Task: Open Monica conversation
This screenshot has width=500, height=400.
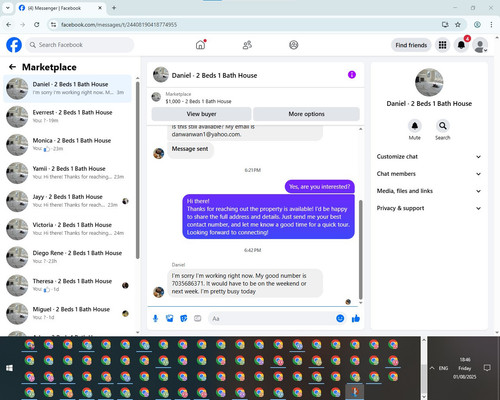Action: pos(67,145)
